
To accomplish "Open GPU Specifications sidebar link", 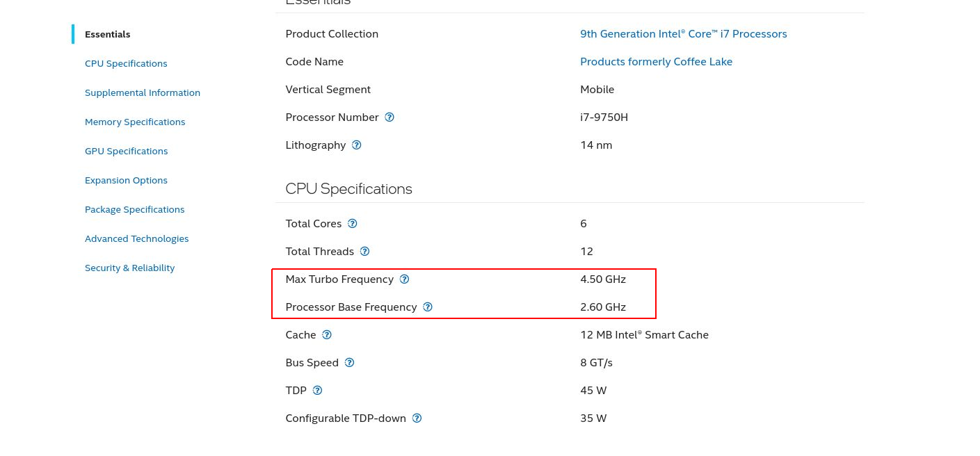I will click(127, 151).
